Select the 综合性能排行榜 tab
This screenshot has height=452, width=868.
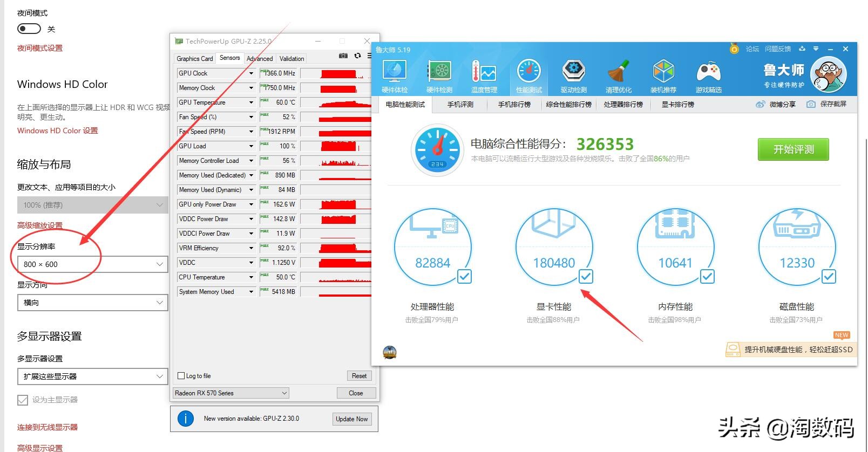pyautogui.click(x=569, y=104)
